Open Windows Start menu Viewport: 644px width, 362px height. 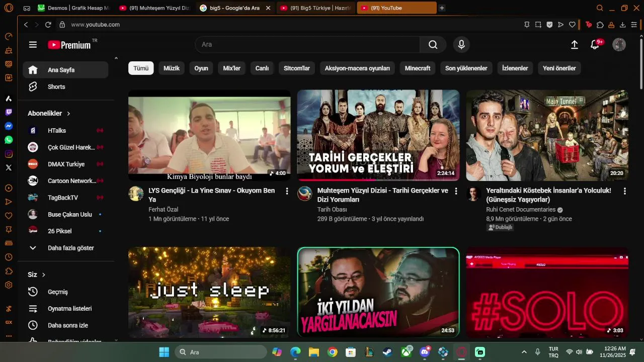coord(164,352)
